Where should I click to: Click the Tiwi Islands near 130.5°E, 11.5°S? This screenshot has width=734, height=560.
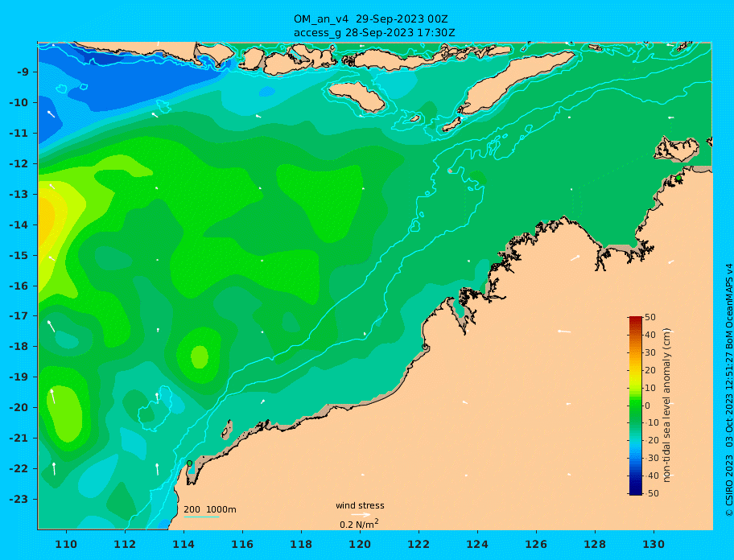click(677, 149)
